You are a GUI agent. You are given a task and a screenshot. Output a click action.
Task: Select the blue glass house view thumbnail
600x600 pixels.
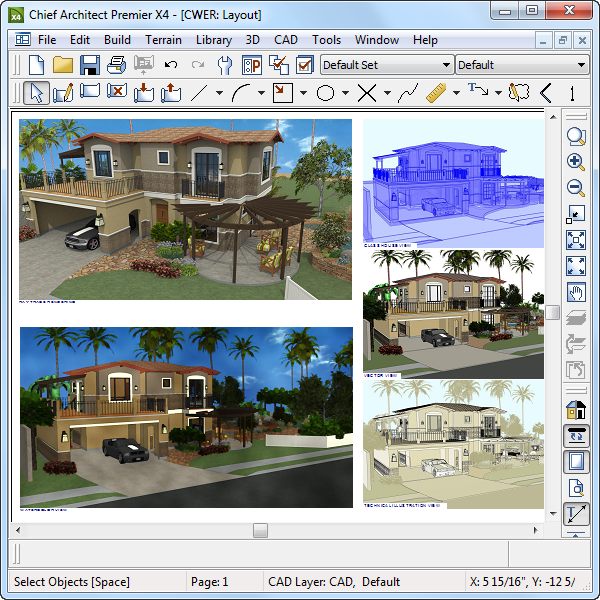(452, 183)
